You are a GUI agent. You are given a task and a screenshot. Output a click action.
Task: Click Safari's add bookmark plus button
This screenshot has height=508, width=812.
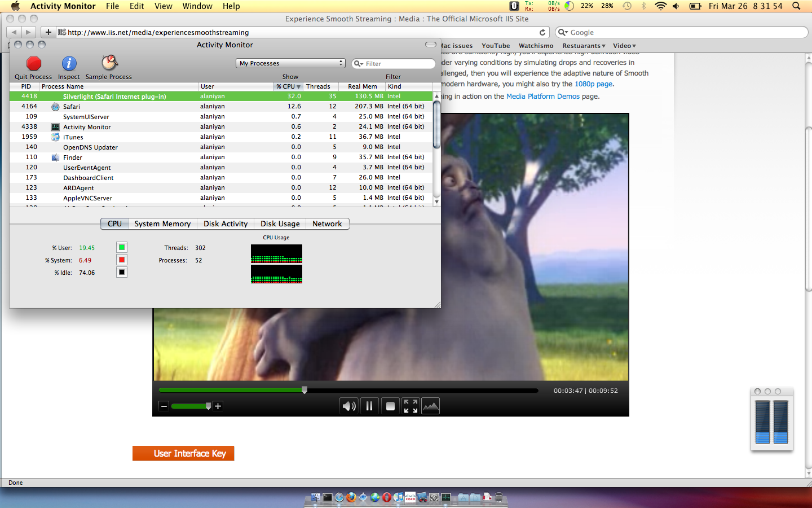click(x=48, y=32)
